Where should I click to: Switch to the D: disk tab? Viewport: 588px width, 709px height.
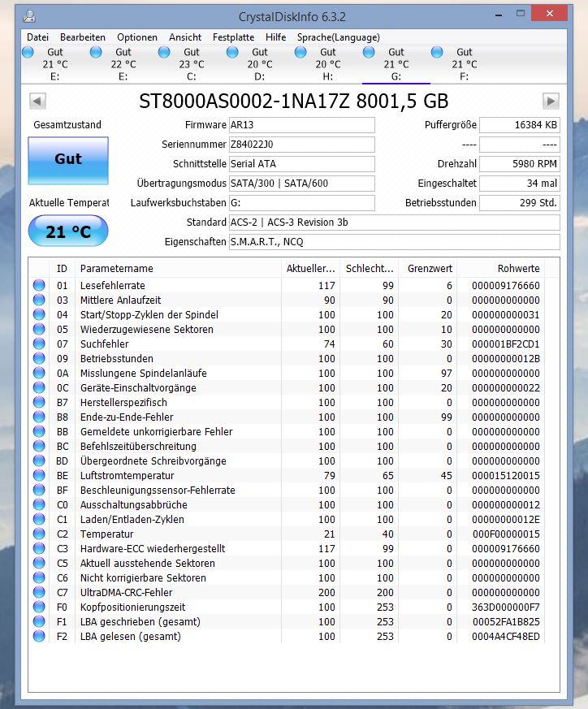[260, 64]
